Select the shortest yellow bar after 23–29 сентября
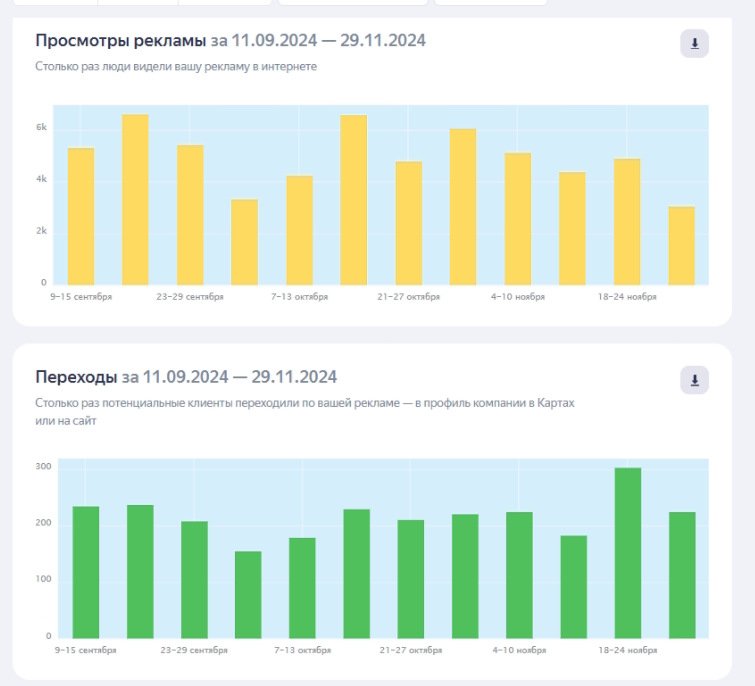755x686 pixels. 245,242
